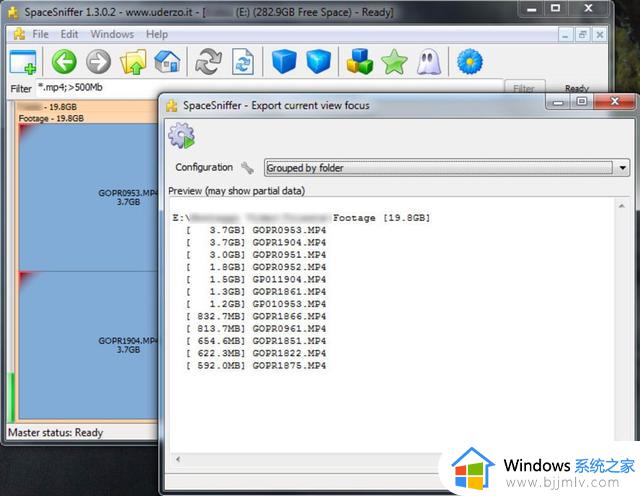This screenshot has height=496, width=640.
Task: Click GOPR1866.MP4 line in preview
Action: click(x=256, y=316)
